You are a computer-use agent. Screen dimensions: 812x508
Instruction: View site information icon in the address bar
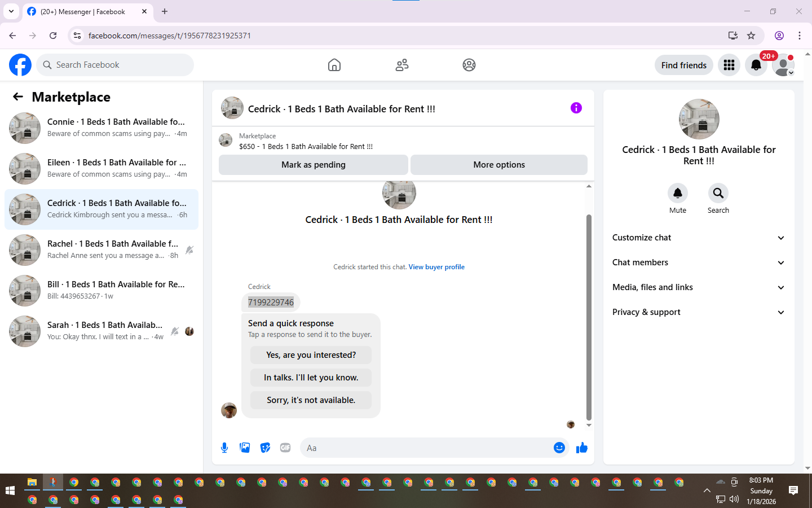(77, 36)
